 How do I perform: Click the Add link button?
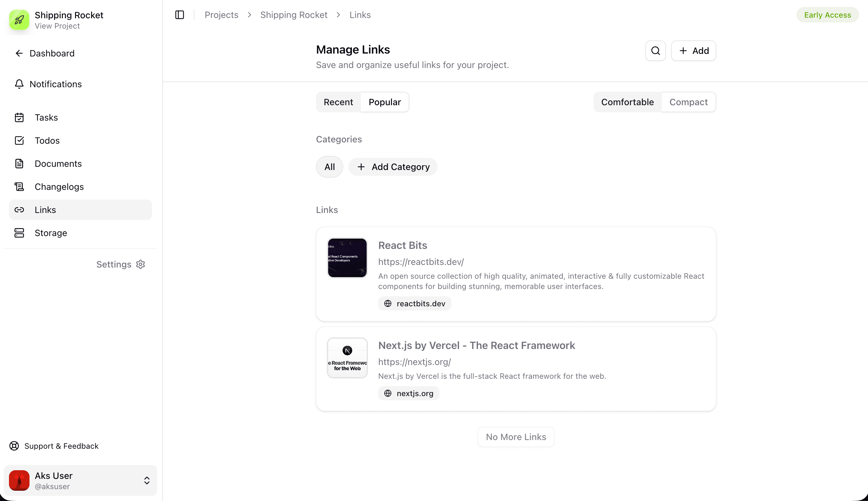point(693,51)
